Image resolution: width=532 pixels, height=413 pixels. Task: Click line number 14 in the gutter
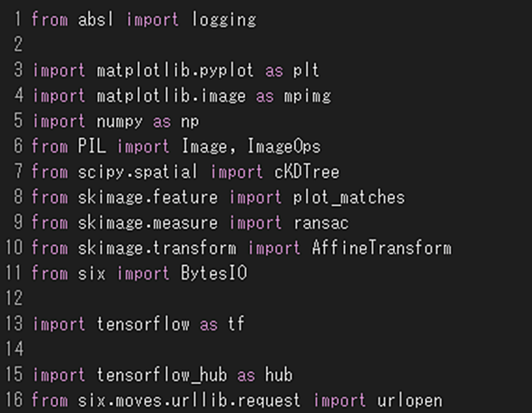pyautogui.click(x=15, y=349)
